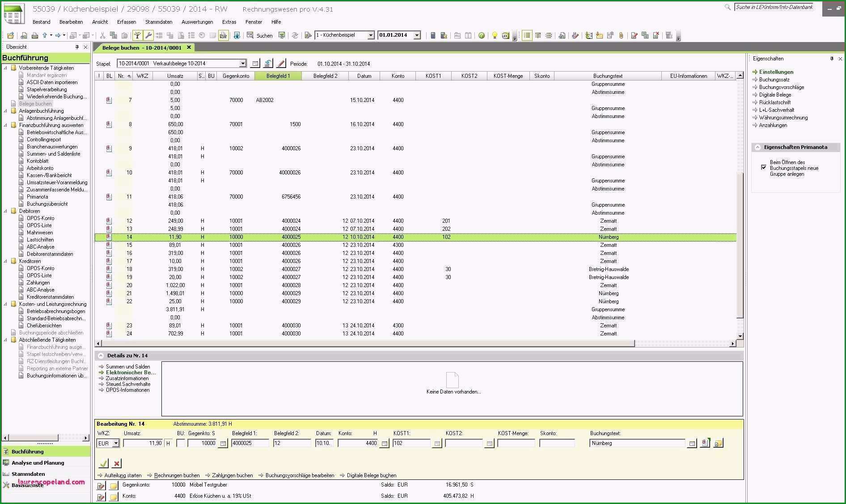Click the yellow note icon for Gegenkonto 10000
This screenshot has height=504, width=846.
[x=114, y=486]
